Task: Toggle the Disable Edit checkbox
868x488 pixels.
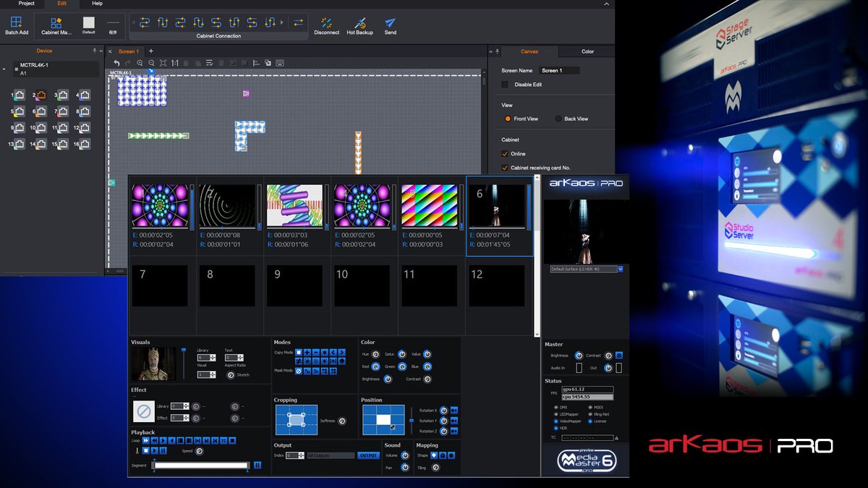Action: pyautogui.click(x=505, y=85)
